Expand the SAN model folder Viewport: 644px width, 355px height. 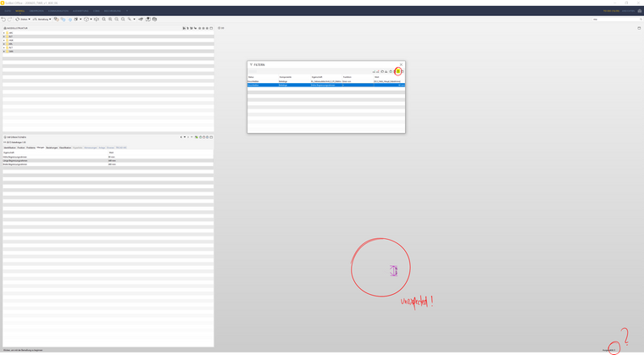[x=4, y=52]
